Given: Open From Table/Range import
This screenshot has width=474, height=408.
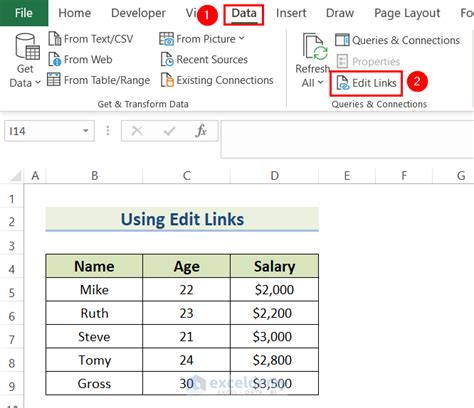Looking at the screenshot, I should coord(99,80).
